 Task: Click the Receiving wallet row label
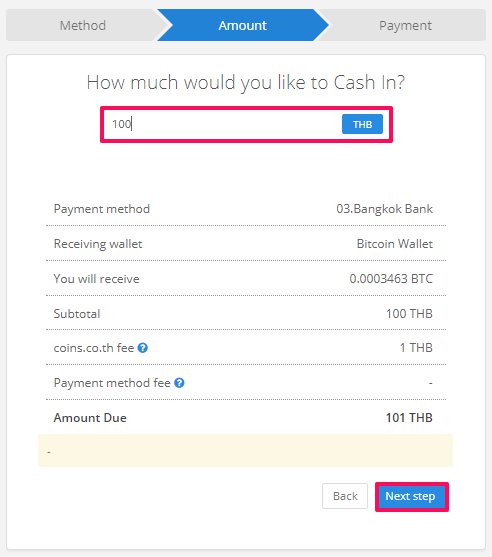coord(98,244)
